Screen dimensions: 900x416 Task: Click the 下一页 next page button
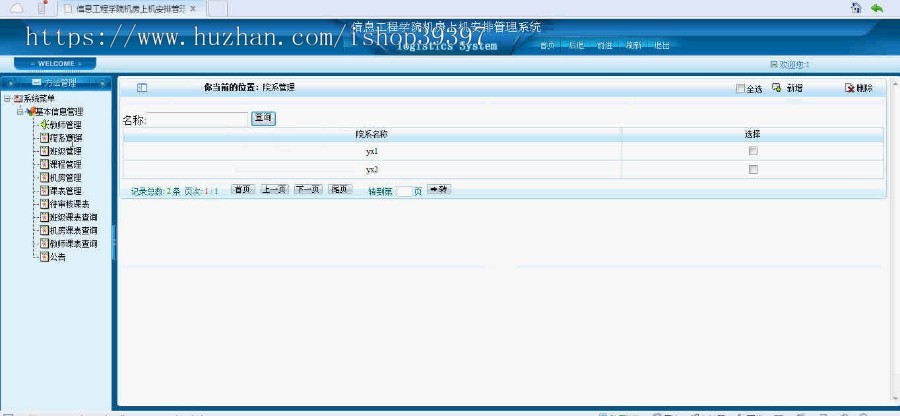[x=308, y=189]
